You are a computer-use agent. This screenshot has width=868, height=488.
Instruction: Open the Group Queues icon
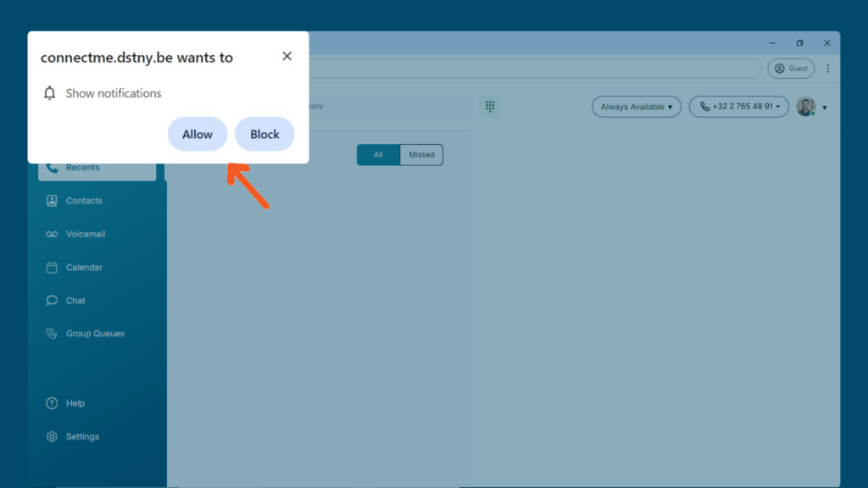[52, 334]
